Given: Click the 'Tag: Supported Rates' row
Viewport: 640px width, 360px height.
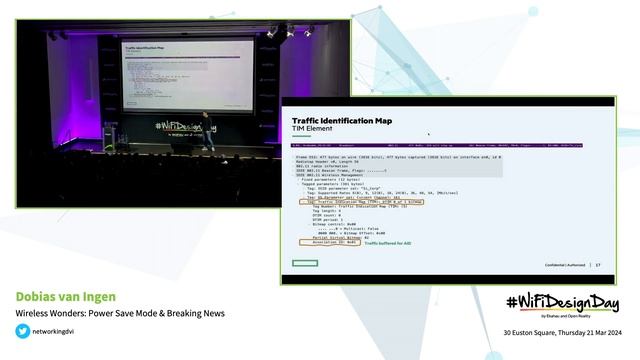Looking at the screenshot, I should click(x=382, y=193).
